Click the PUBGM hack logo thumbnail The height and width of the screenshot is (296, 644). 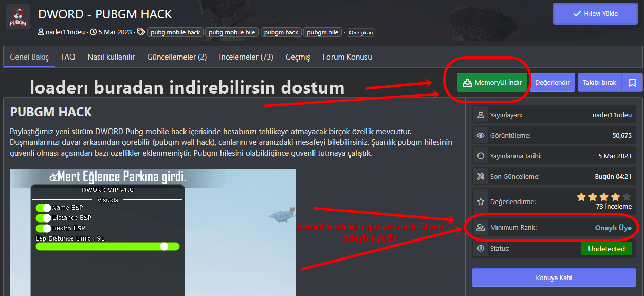pos(18,17)
